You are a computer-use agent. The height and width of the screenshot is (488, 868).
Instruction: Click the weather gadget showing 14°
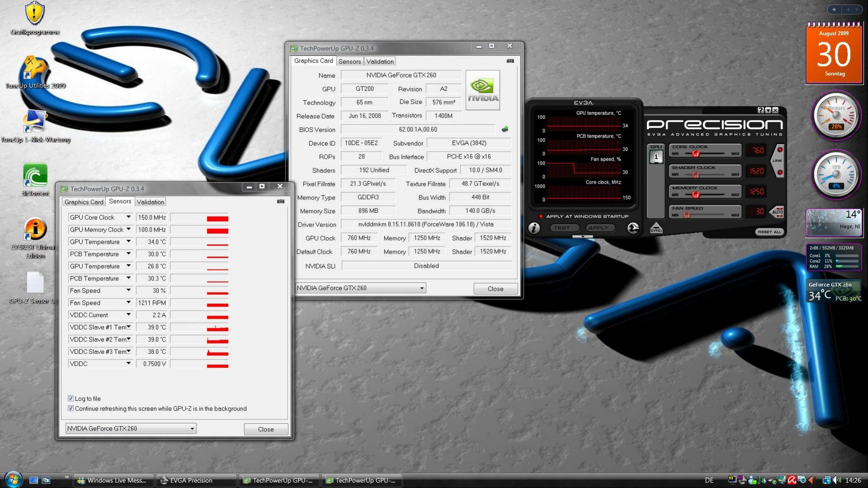click(834, 223)
